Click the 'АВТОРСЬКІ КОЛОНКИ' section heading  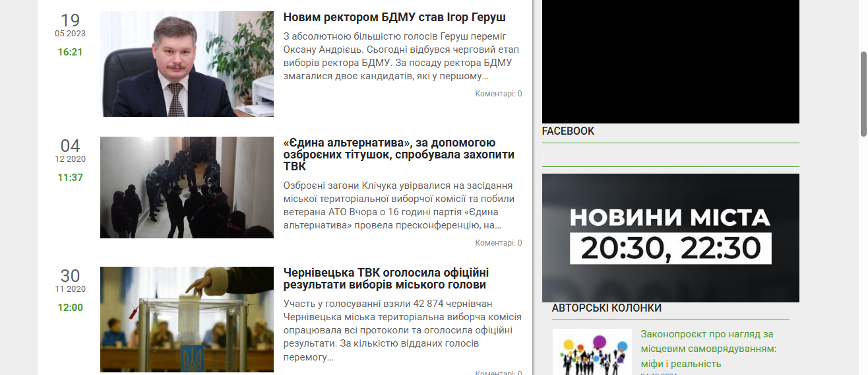pyautogui.click(x=607, y=308)
